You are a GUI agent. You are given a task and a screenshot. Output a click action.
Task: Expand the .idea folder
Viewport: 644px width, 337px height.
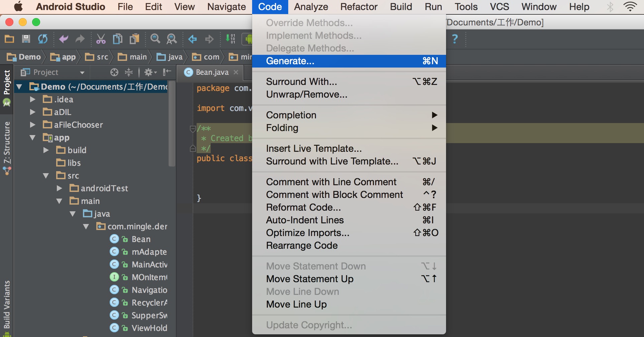pyautogui.click(x=32, y=99)
